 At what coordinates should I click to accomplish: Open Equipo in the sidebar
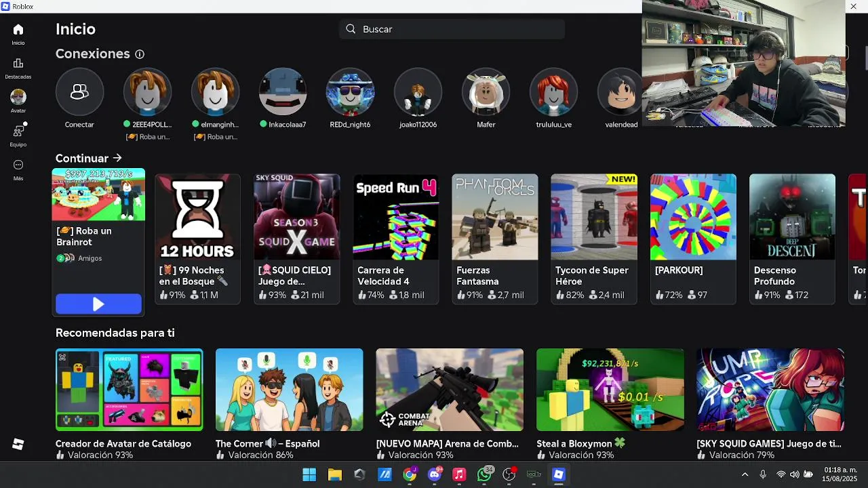coord(18,131)
